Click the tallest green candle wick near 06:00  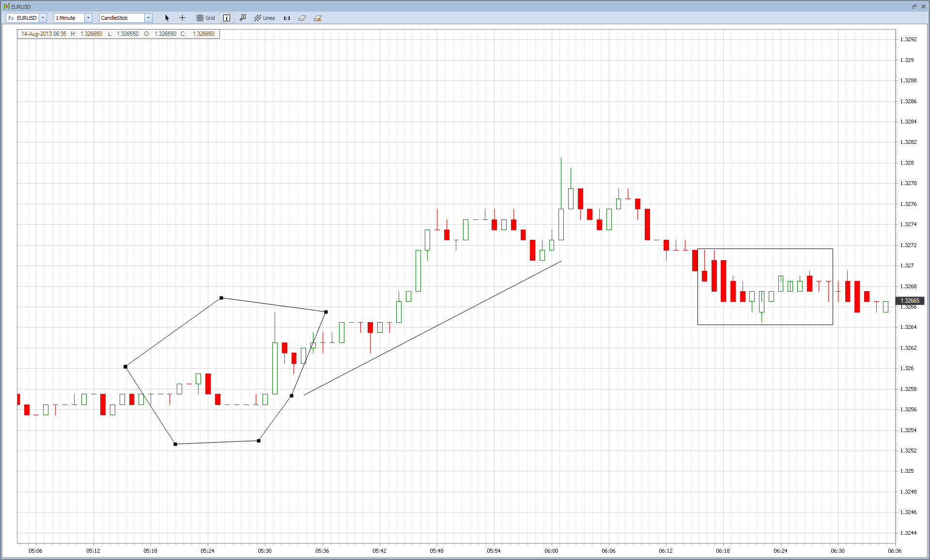561,183
